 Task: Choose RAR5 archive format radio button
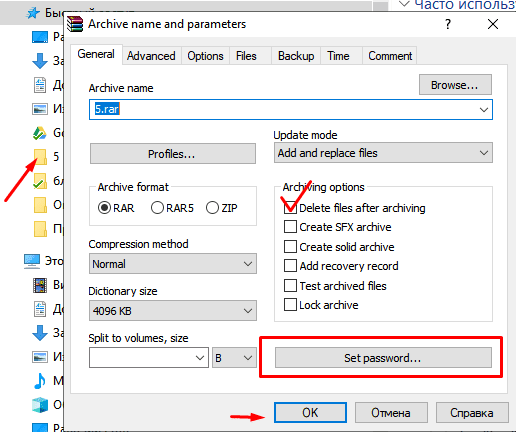click(157, 208)
